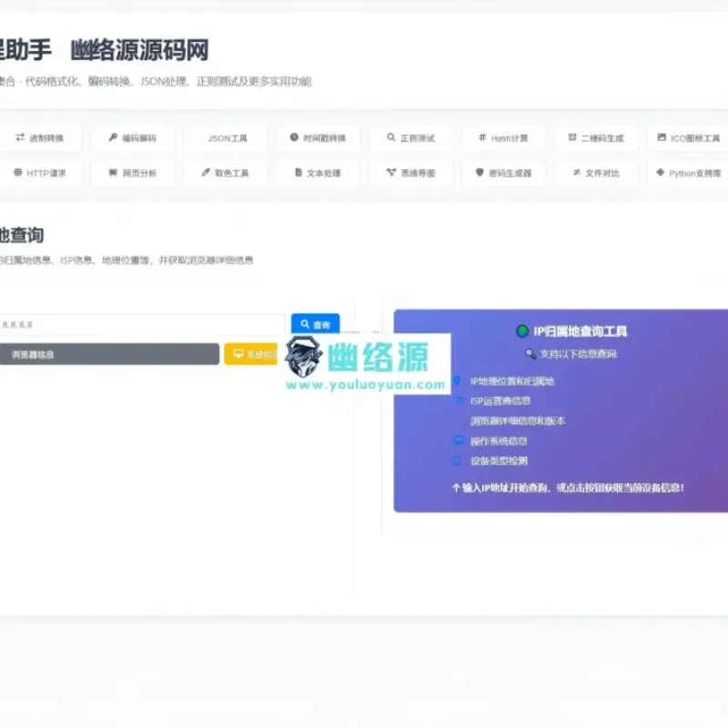Open the 网页分析 tool tab
728x728 pixels.
click(133, 173)
